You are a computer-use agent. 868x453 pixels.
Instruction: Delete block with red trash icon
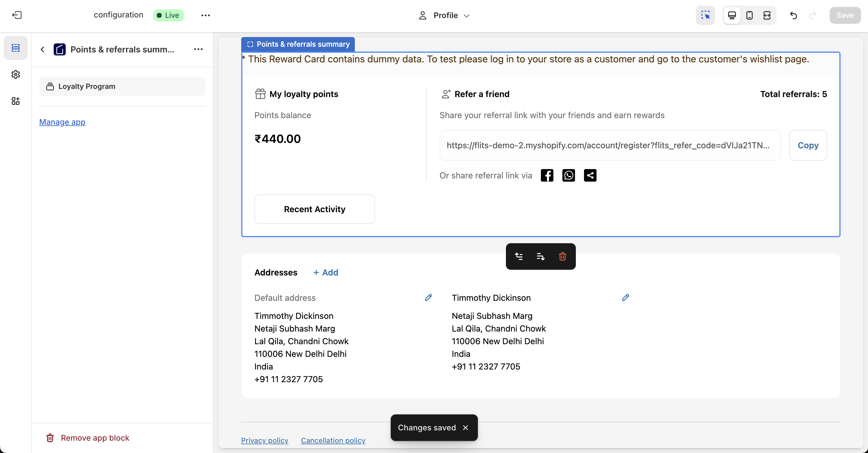click(x=562, y=256)
